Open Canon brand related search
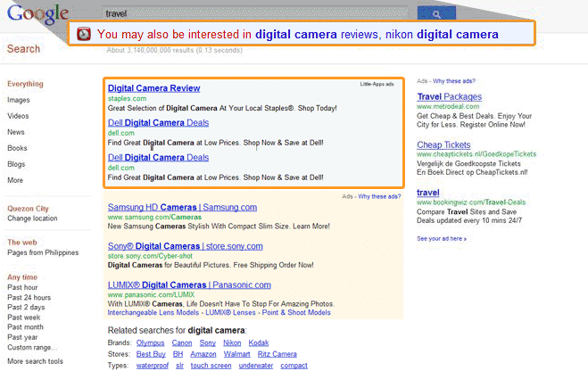 pos(182,342)
